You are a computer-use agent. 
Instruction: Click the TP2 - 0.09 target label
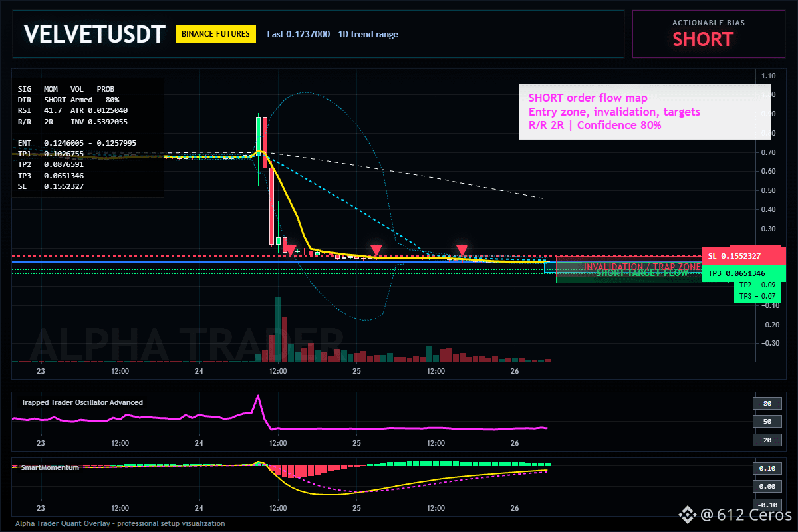click(x=757, y=285)
